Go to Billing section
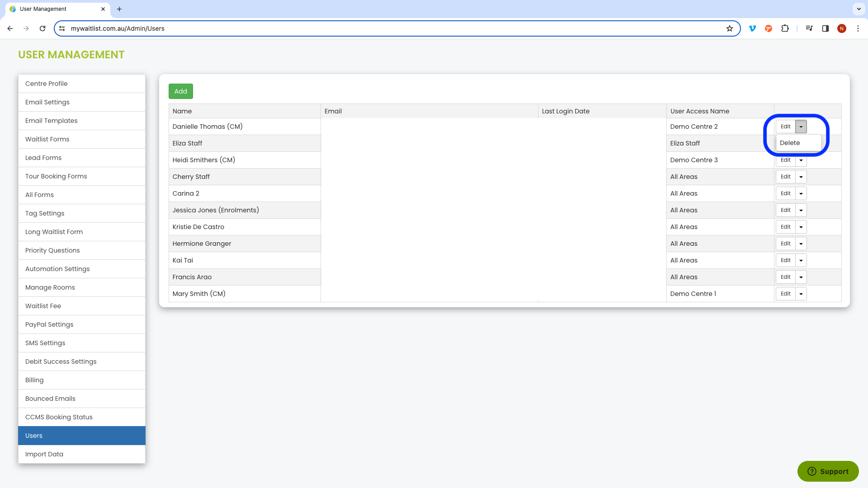The width and height of the screenshot is (868, 488). tap(82, 380)
